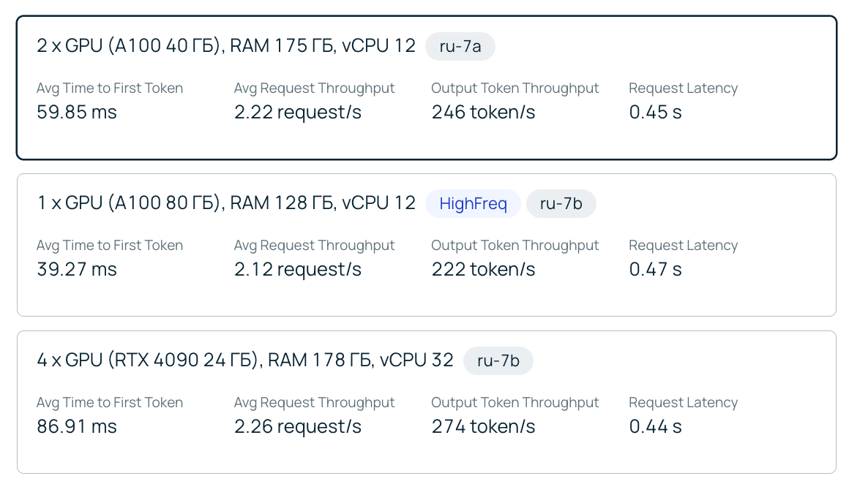Click 'Avg Time to First Token' label above 86.91 ms
The height and width of the screenshot is (484, 868).
tap(110, 403)
